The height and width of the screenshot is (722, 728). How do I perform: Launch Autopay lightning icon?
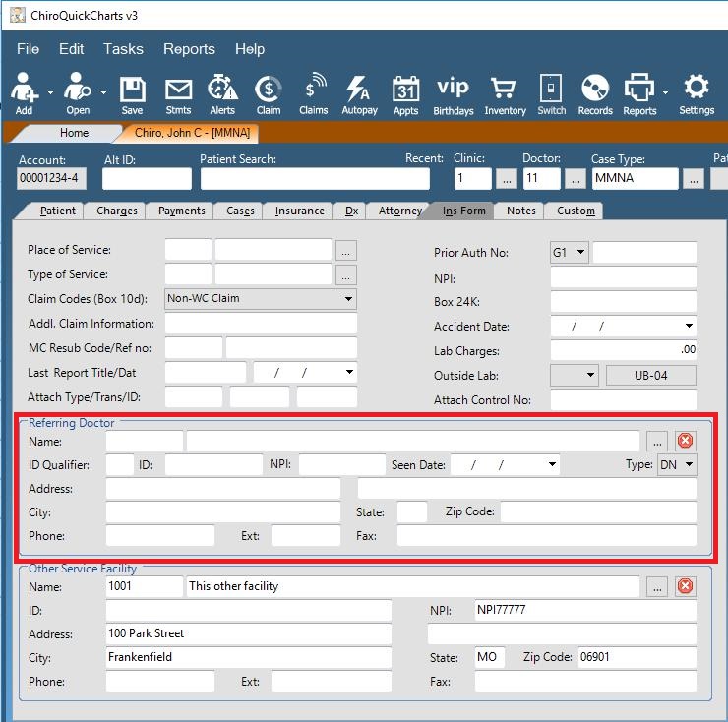[359, 95]
